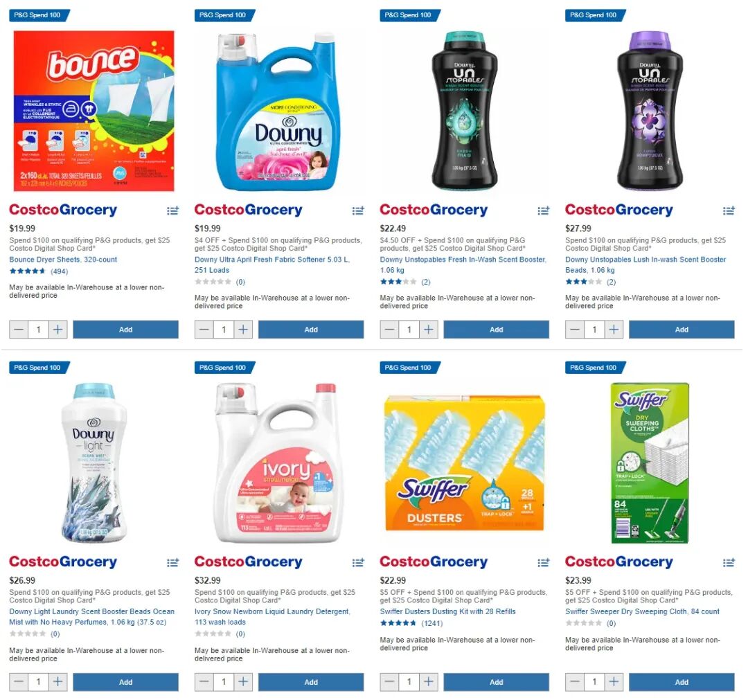
Task: Add Downy Unstopables Fresh to list icon
Action: click(544, 210)
